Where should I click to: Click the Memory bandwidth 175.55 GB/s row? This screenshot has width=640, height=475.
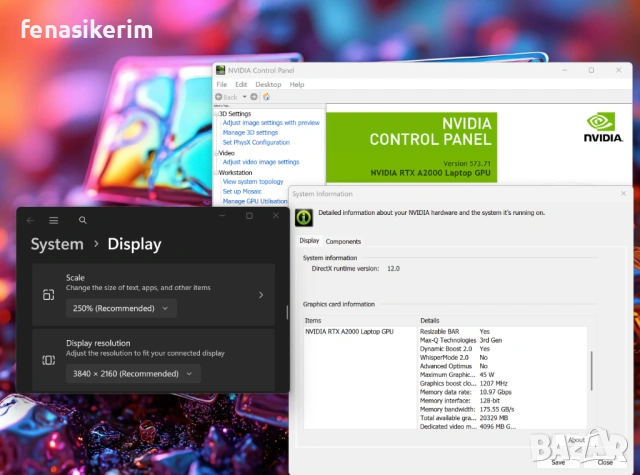coord(503,409)
